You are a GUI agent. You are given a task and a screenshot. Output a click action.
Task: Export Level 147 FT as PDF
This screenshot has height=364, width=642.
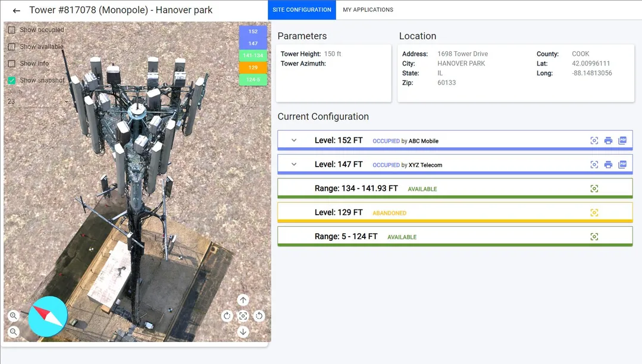coord(622,165)
